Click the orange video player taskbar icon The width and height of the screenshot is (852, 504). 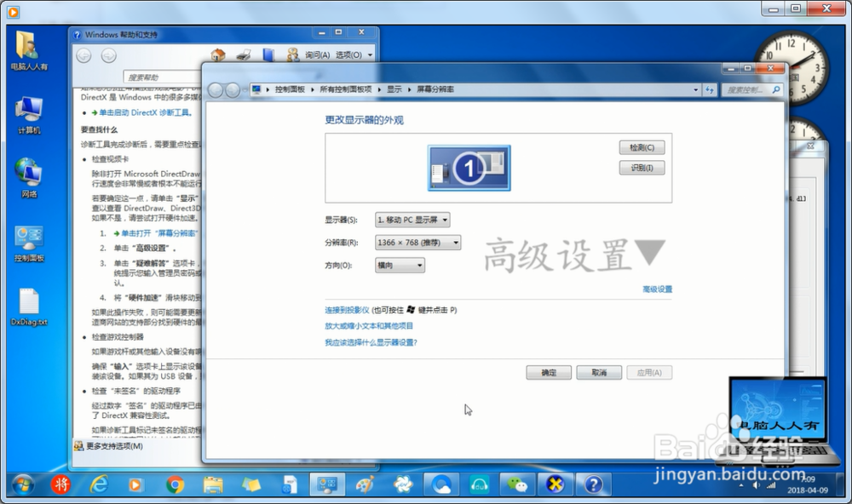135,484
